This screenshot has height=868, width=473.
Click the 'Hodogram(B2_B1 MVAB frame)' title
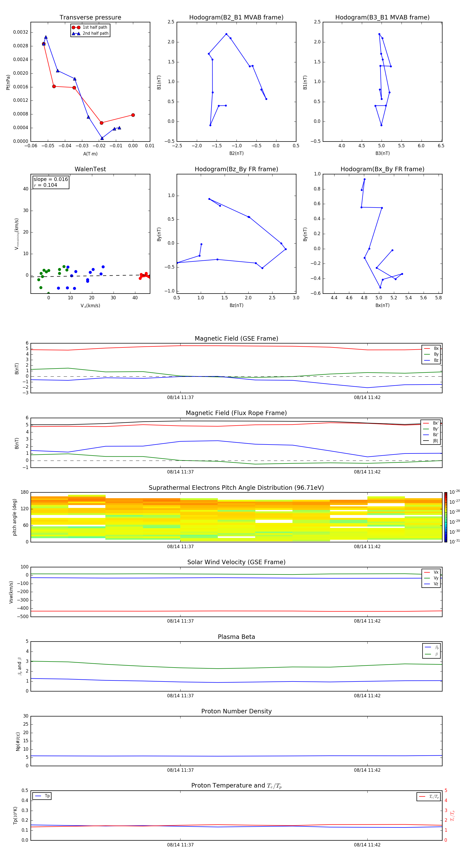point(236,18)
